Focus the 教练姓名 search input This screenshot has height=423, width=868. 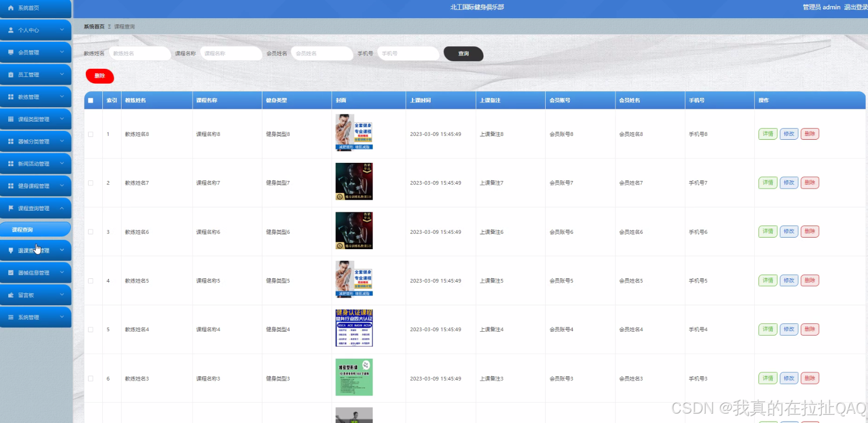[140, 53]
